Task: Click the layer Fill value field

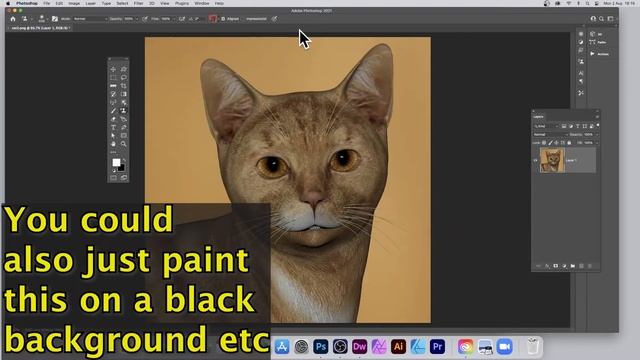Action: pos(588,142)
